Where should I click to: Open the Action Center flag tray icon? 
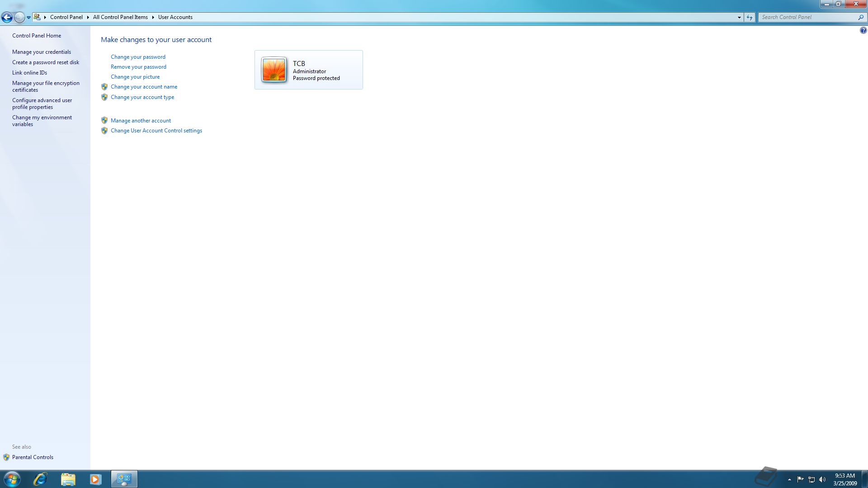800,479
